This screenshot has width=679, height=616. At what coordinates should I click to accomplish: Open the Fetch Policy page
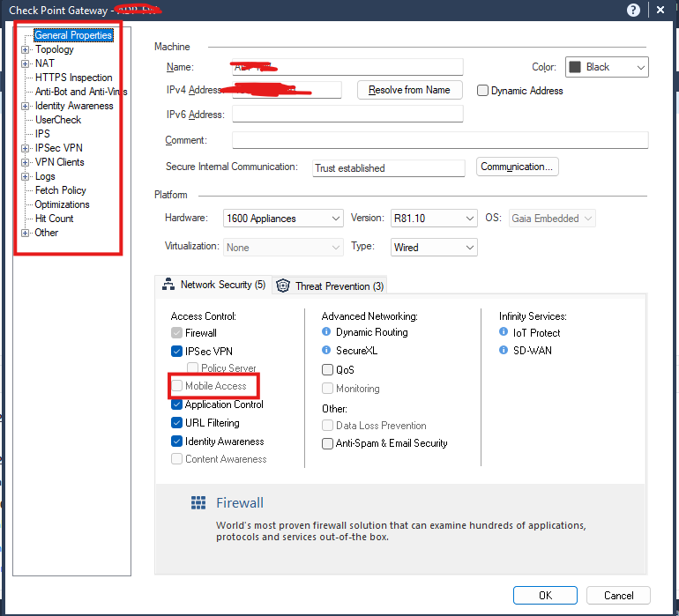pyautogui.click(x=61, y=190)
